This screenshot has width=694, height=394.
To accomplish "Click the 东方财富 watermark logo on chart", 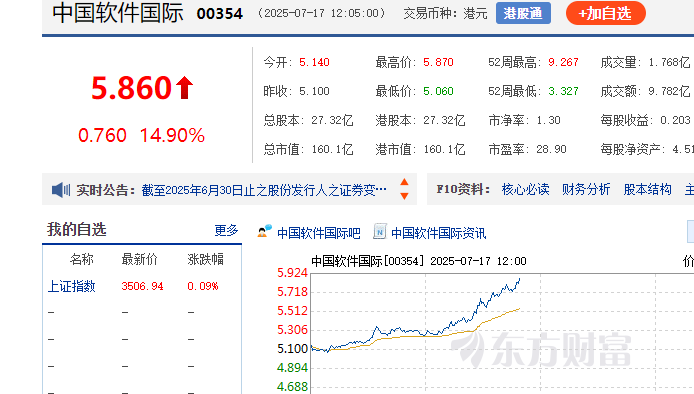I will point(541,350).
